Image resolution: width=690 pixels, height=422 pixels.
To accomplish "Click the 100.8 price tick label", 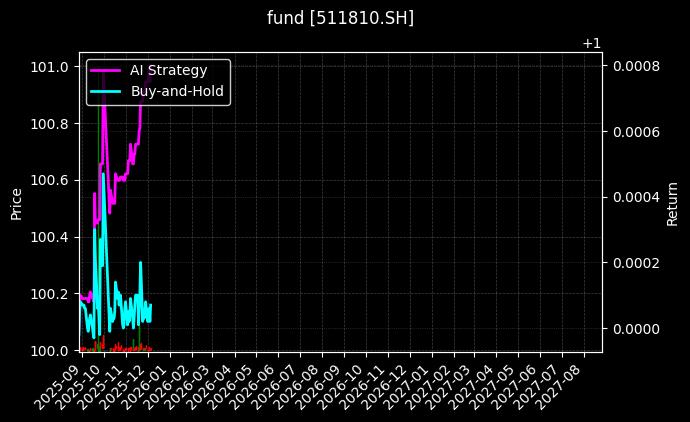I will [x=49, y=124].
